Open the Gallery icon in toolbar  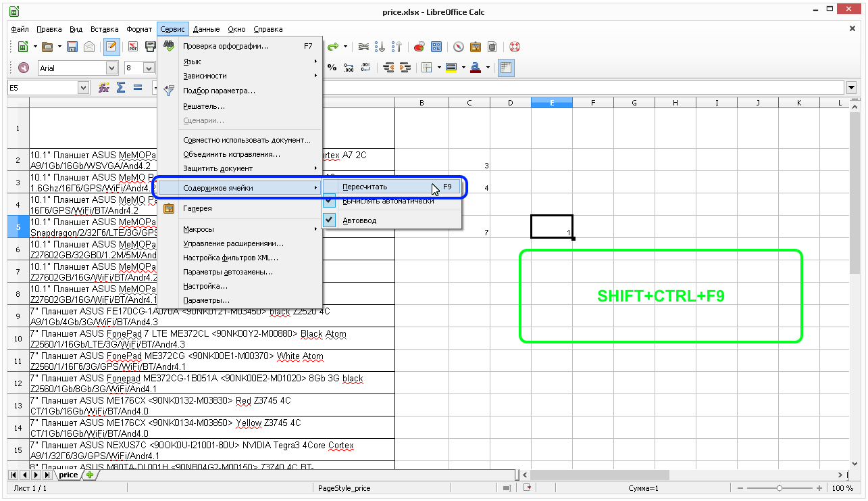tap(476, 47)
